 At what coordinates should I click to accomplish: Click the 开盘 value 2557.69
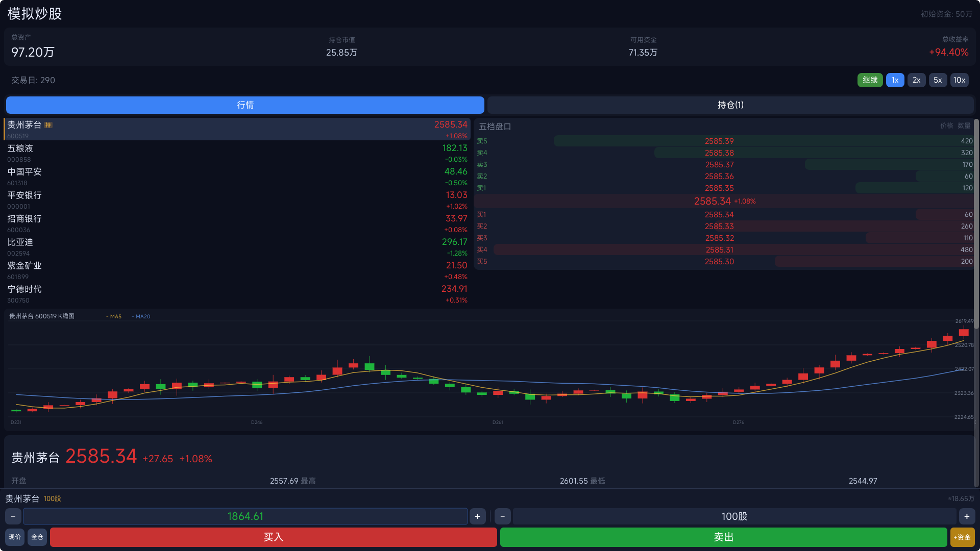click(x=284, y=481)
